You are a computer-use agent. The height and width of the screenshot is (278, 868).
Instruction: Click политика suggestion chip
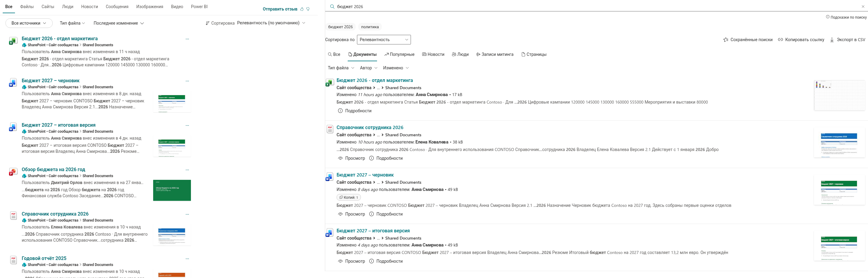370,27
